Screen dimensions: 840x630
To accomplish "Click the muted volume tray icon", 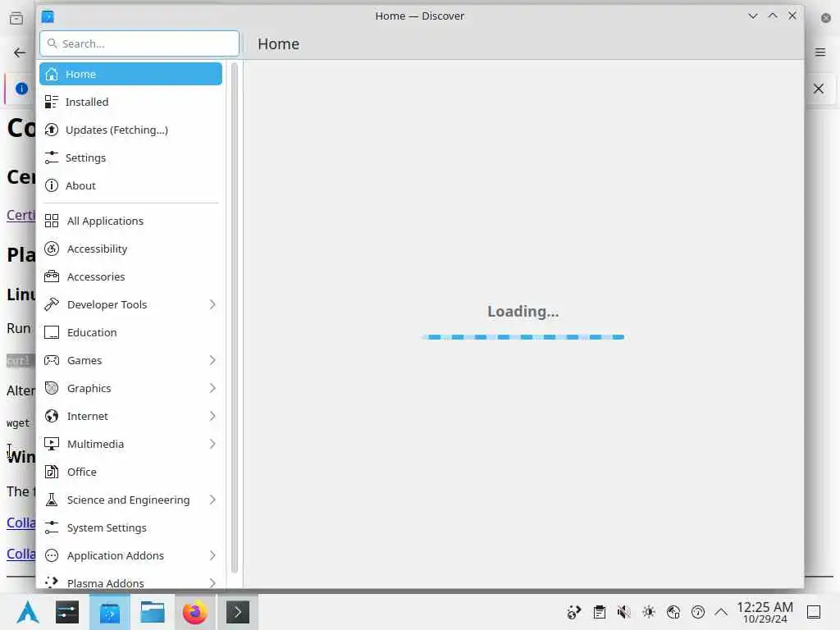I will pyautogui.click(x=623, y=612).
